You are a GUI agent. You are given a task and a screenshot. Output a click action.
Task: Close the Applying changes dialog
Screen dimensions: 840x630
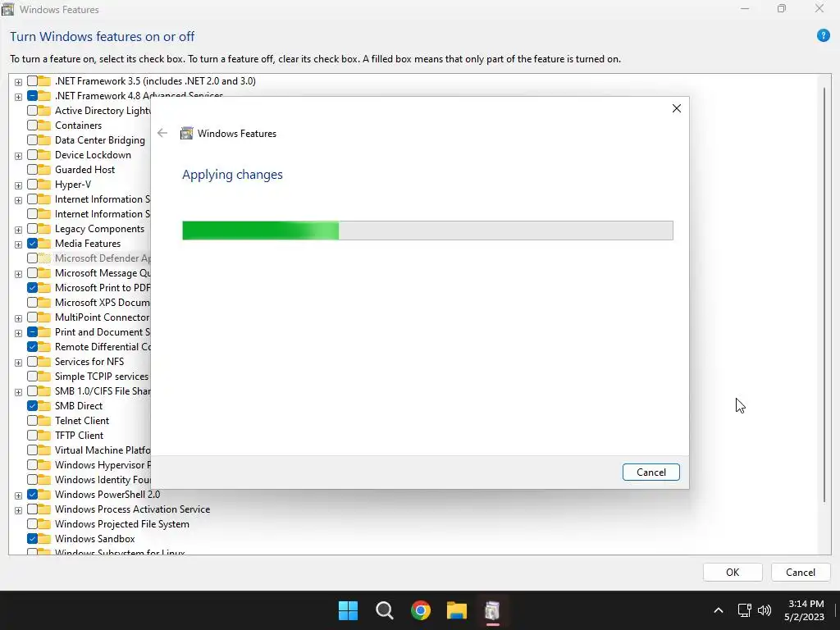click(x=677, y=108)
